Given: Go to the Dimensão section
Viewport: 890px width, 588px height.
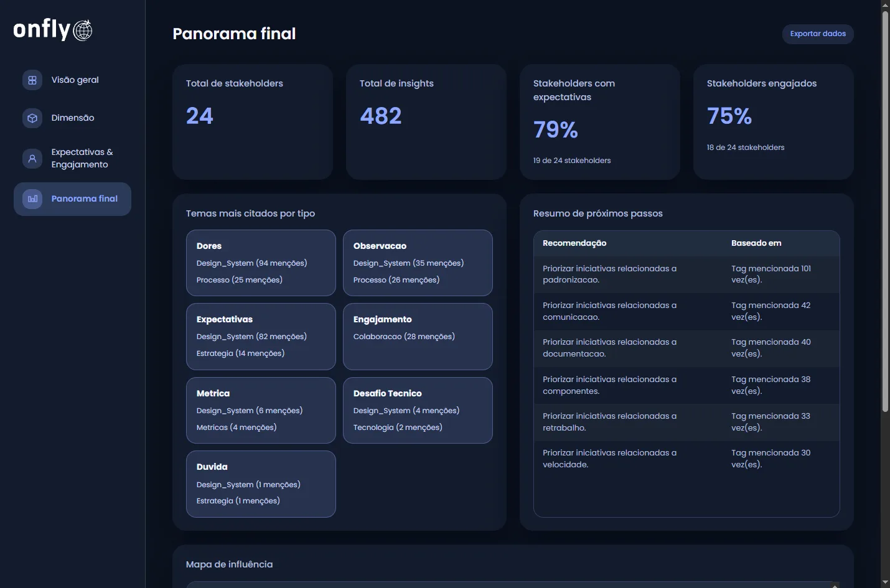Looking at the screenshot, I should pos(72,118).
